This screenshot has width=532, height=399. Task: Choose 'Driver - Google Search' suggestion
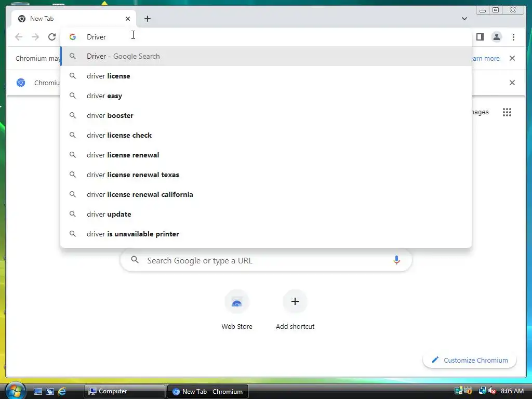(267, 56)
